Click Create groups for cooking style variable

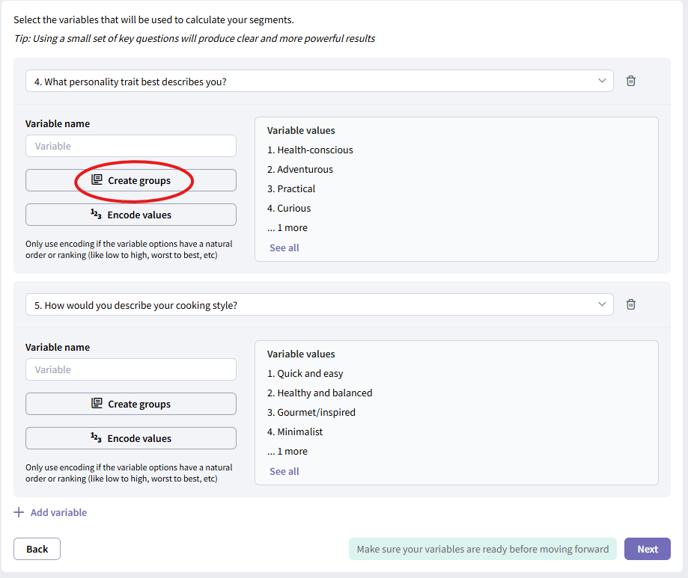click(x=131, y=404)
